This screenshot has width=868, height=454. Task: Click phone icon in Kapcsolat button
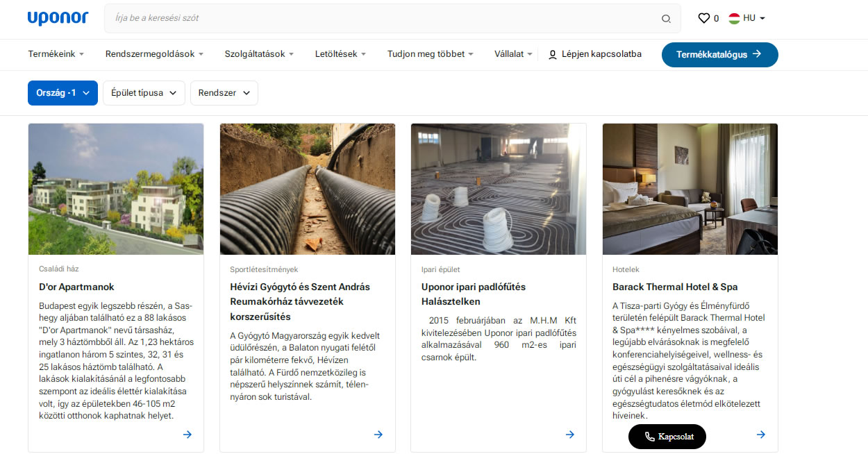649,437
